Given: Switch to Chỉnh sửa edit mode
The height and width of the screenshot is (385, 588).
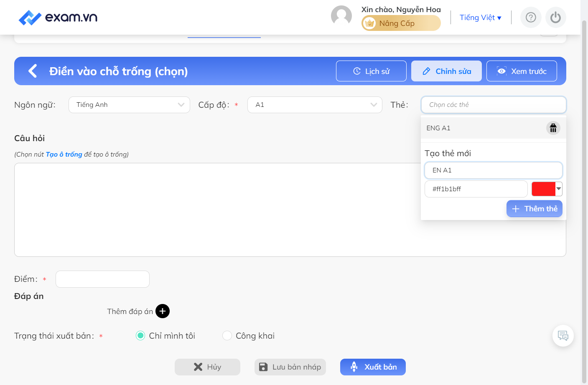Looking at the screenshot, I should (446, 71).
